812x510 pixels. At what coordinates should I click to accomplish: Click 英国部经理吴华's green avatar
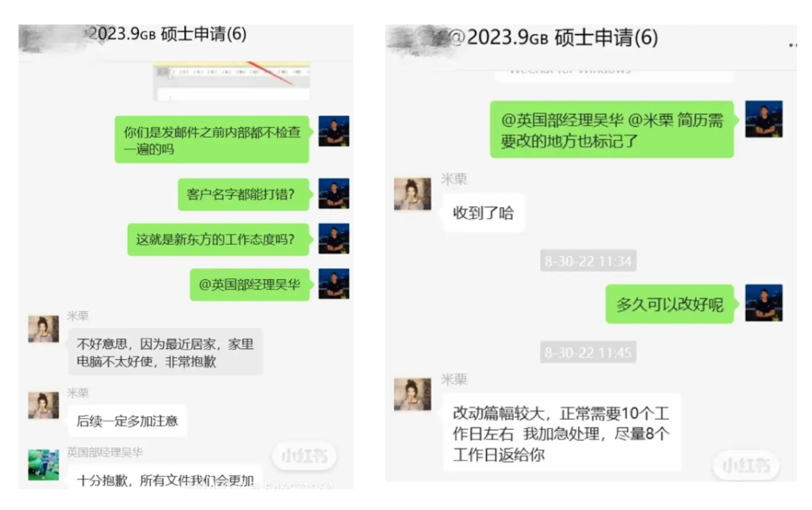[x=44, y=465]
